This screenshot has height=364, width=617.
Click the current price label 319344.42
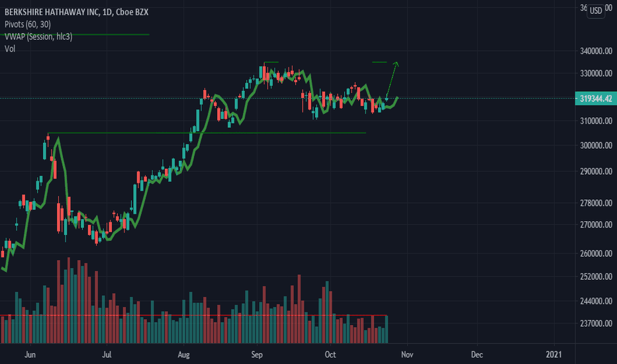tap(596, 99)
